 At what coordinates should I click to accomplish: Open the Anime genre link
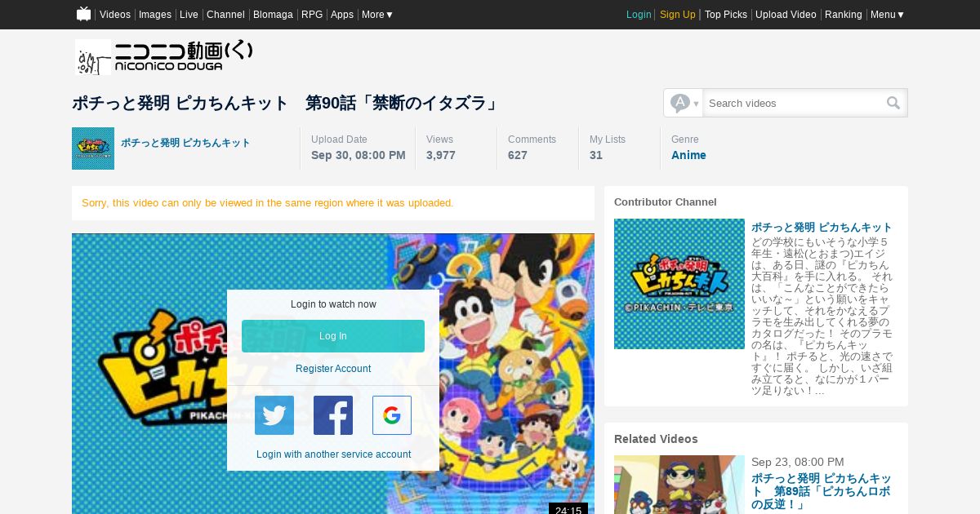point(688,155)
